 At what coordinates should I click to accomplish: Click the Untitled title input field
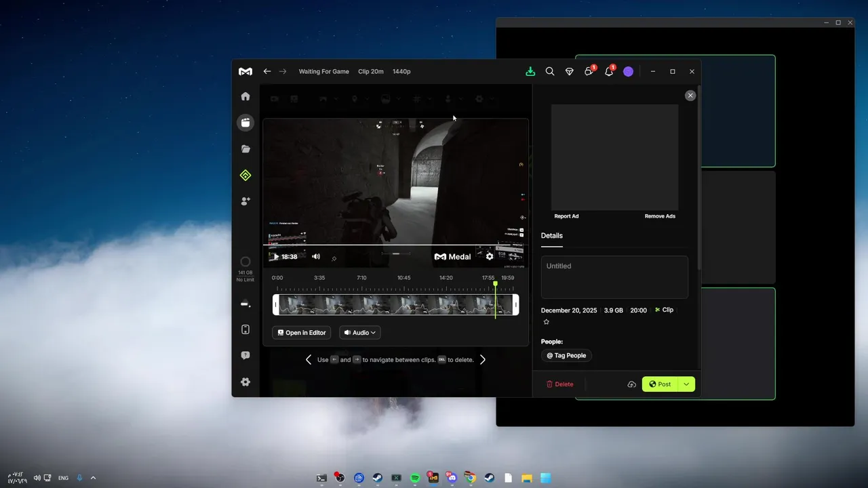pyautogui.click(x=614, y=277)
